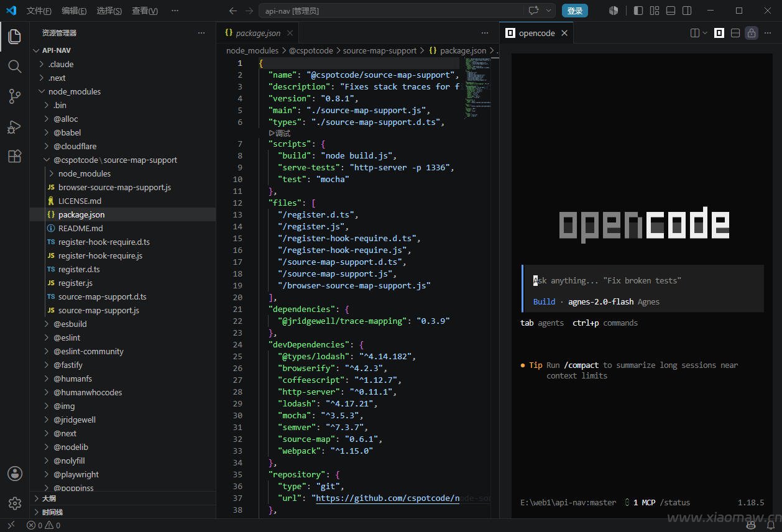Open the chat dropdown arrow in title bar

tap(549, 11)
